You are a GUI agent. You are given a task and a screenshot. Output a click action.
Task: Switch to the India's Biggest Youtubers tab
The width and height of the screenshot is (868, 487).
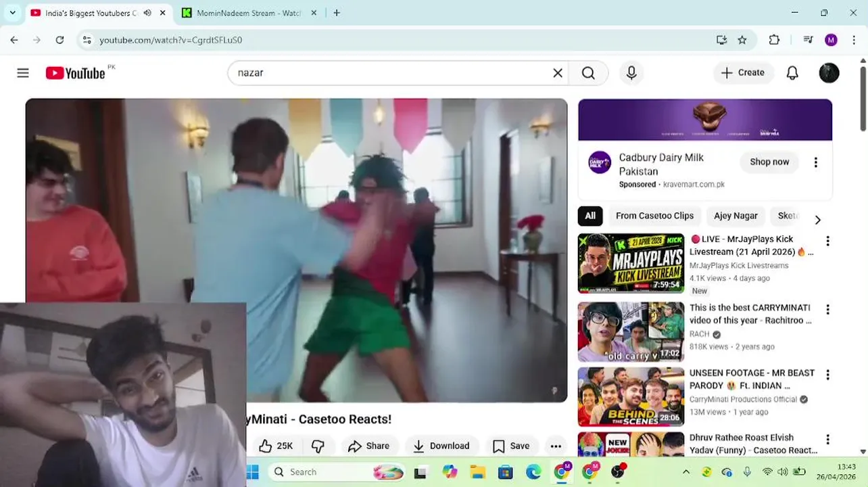[x=91, y=13]
